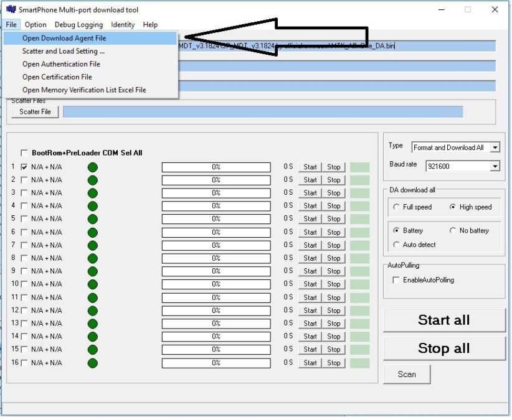The width and height of the screenshot is (512, 420).
Task: Check port 16 checkbox
Action: point(24,363)
